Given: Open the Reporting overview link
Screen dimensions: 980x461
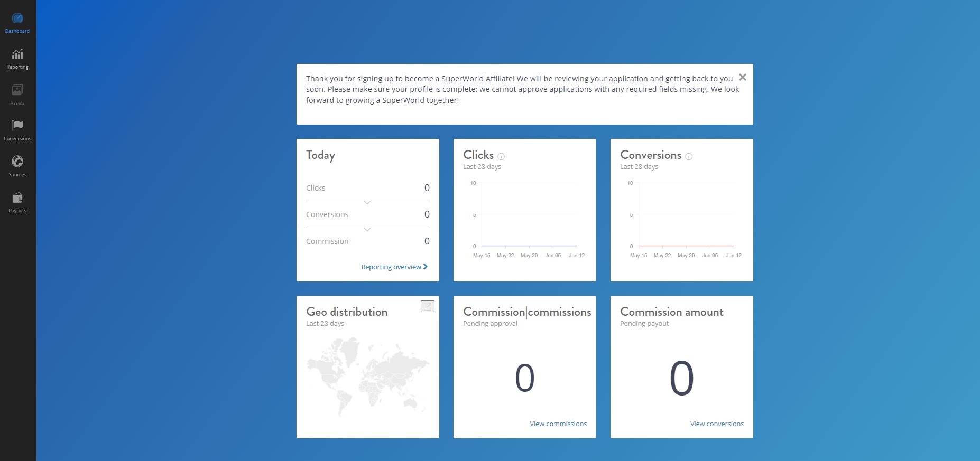Looking at the screenshot, I should click(x=394, y=267).
